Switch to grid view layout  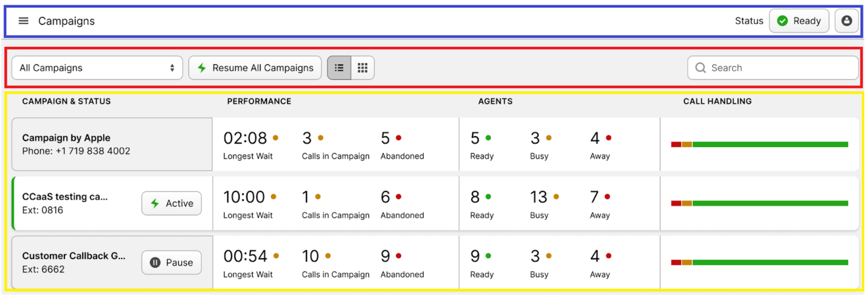(x=362, y=68)
